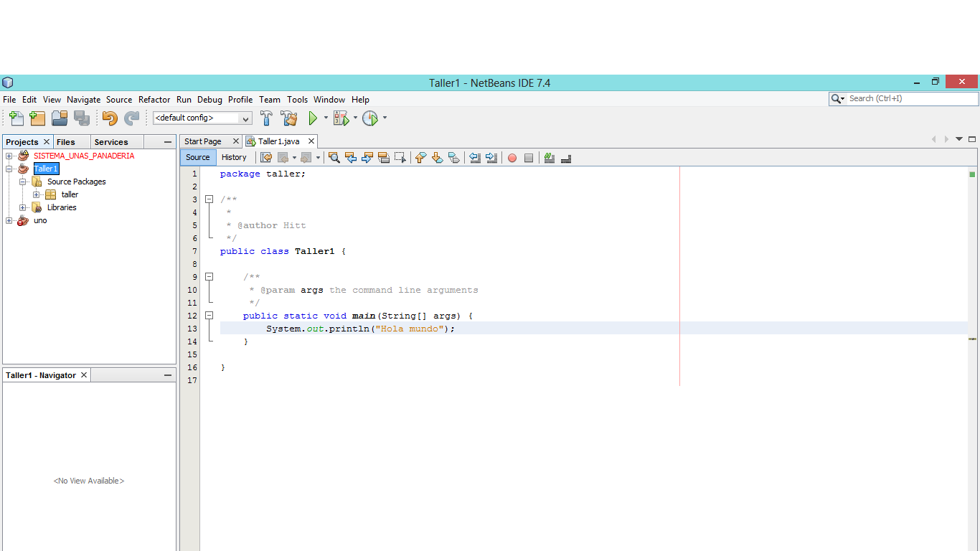Select the Services tab in the Projects panel
Viewport: 980px width, 551px height.
pyautogui.click(x=110, y=141)
